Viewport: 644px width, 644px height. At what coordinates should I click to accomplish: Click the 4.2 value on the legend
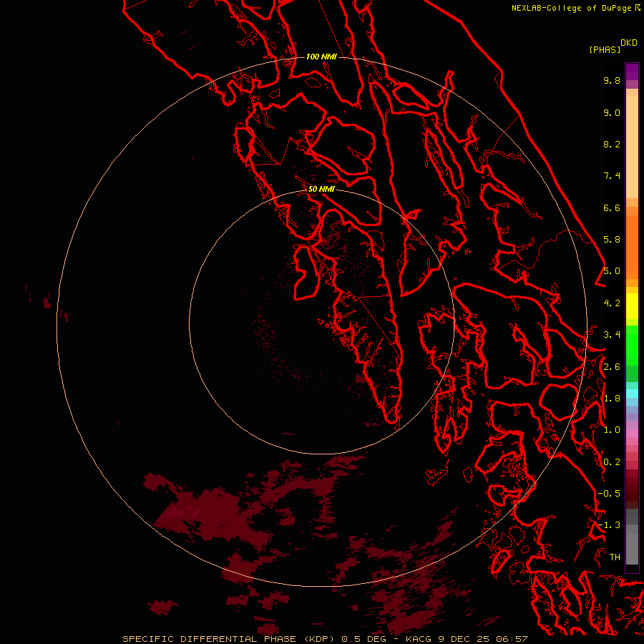click(612, 303)
